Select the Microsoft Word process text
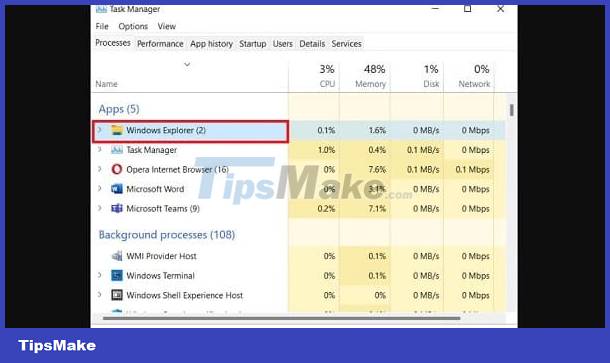Image resolution: width=610 pixels, height=363 pixels. (155, 189)
